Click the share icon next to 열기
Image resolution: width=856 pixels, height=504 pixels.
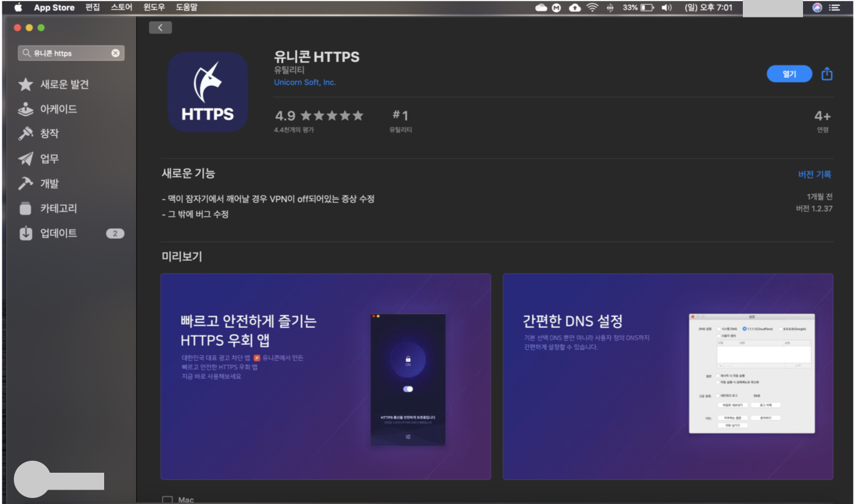coord(827,73)
